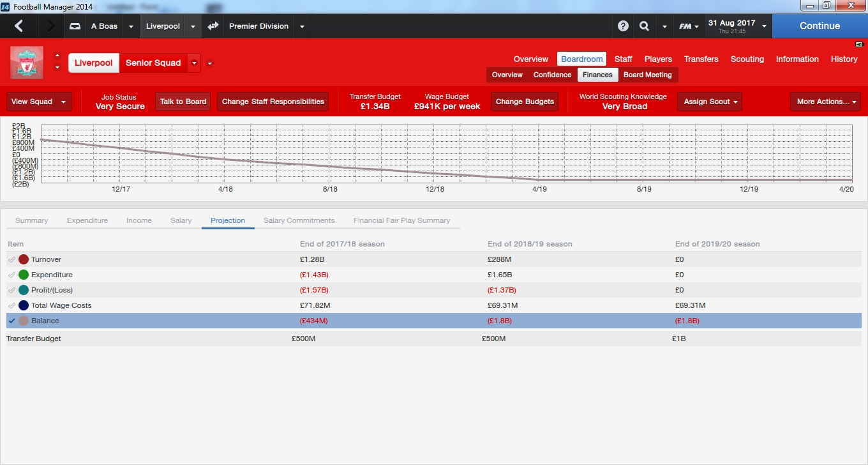Screen dimensions: 868x465
Task: Untick the Balance graph line checkbox
Action: [x=11, y=321]
